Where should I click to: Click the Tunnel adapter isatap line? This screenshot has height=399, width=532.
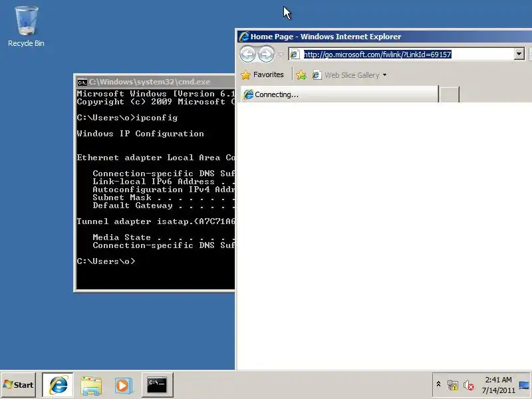[x=156, y=221]
